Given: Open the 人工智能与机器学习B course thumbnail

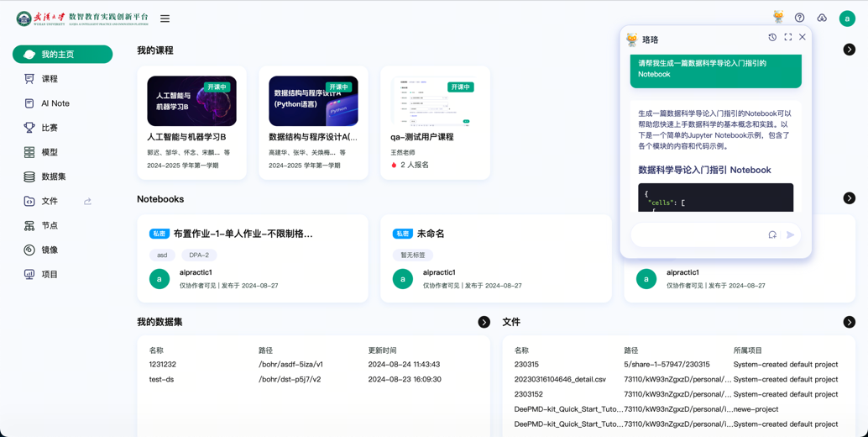Looking at the screenshot, I should click(191, 101).
